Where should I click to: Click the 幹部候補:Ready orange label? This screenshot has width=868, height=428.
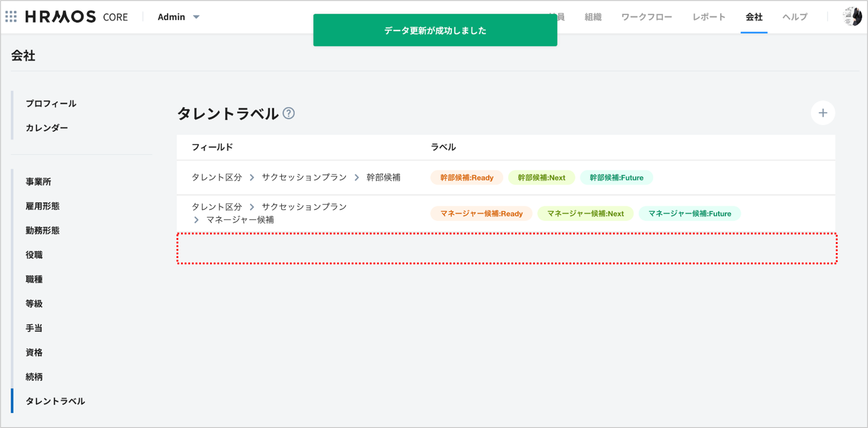466,177
